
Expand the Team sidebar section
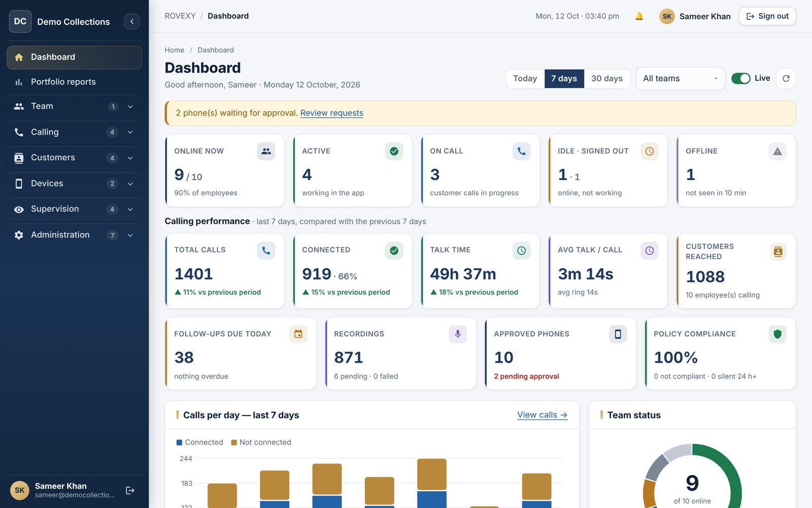coord(74,106)
